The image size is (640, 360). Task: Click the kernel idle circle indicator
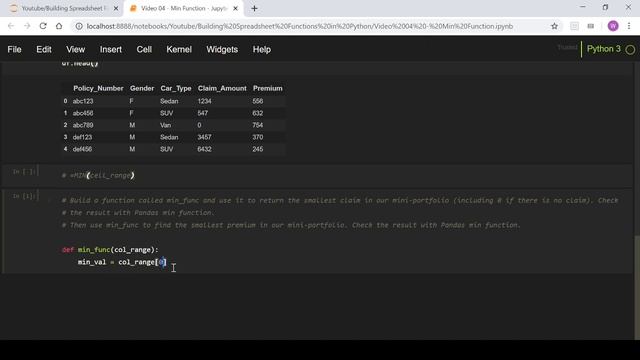click(630, 50)
